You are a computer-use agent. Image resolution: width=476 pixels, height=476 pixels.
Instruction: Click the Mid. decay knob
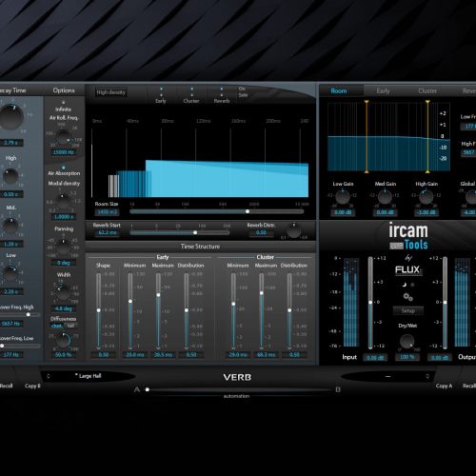pos(10,226)
